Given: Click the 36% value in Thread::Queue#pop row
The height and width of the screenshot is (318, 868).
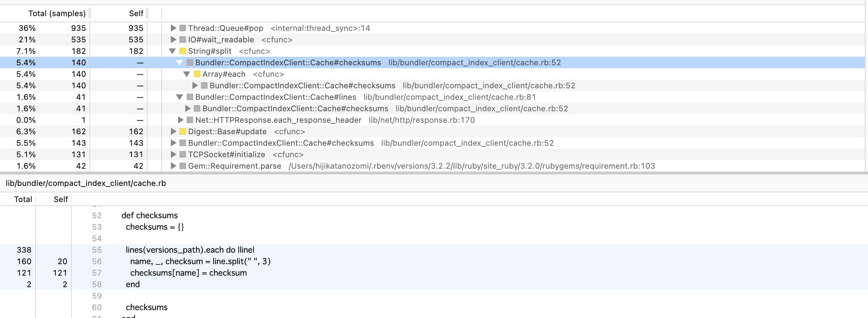Looking at the screenshot, I should [x=27, y=28].
